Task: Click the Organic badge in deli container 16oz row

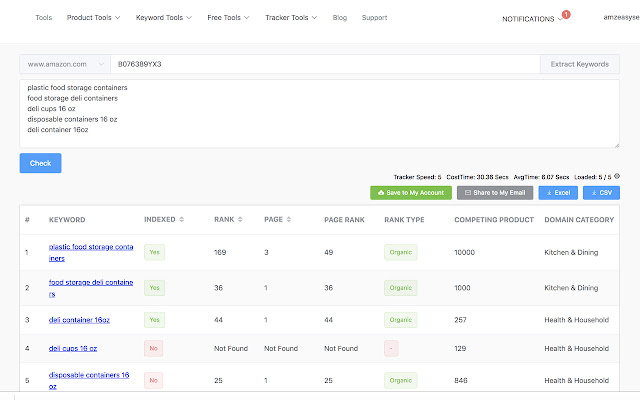Action: coord(400,320)
